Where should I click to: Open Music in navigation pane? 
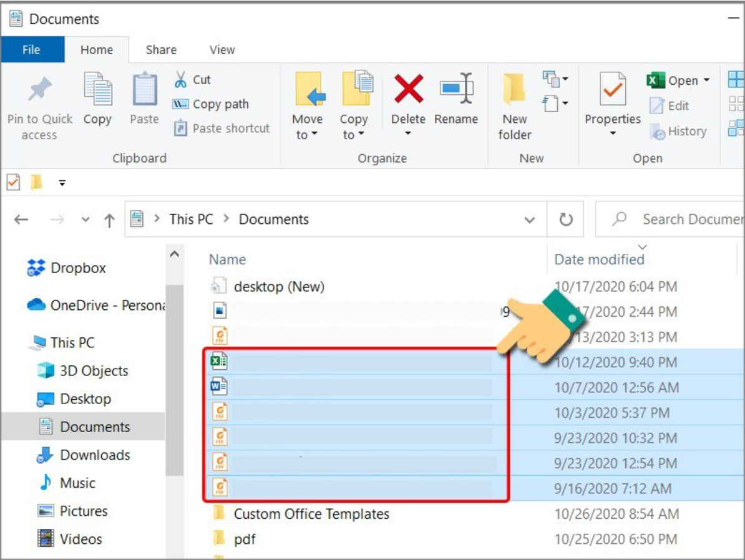[67, 483]
